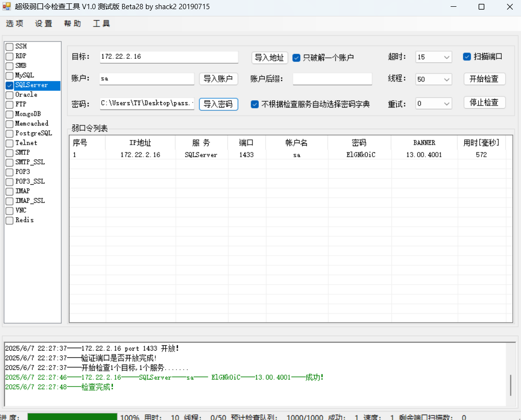This screenshot has width=521, height=420.
Task: Click the 端口 column header
Action: click(x=247, y=143)
